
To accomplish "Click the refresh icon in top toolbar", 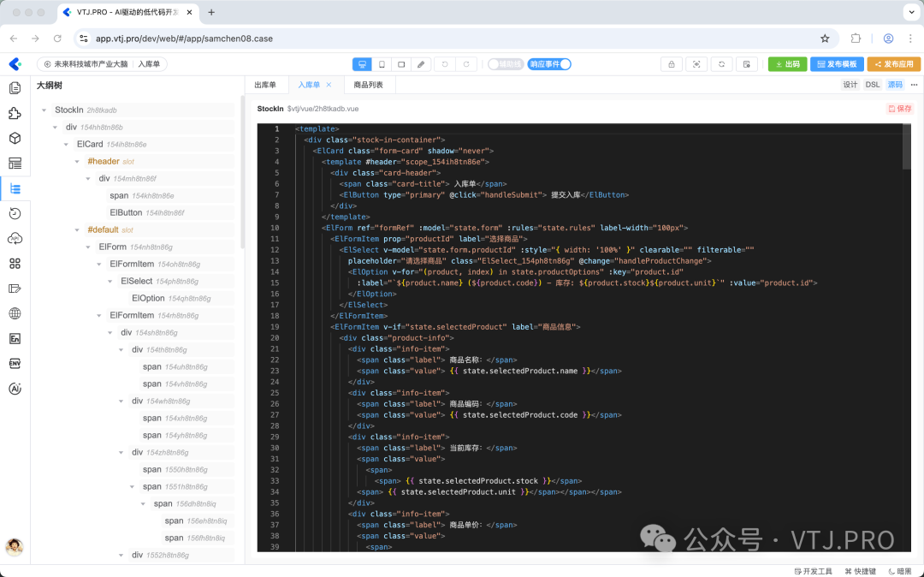I will [721, 64].
